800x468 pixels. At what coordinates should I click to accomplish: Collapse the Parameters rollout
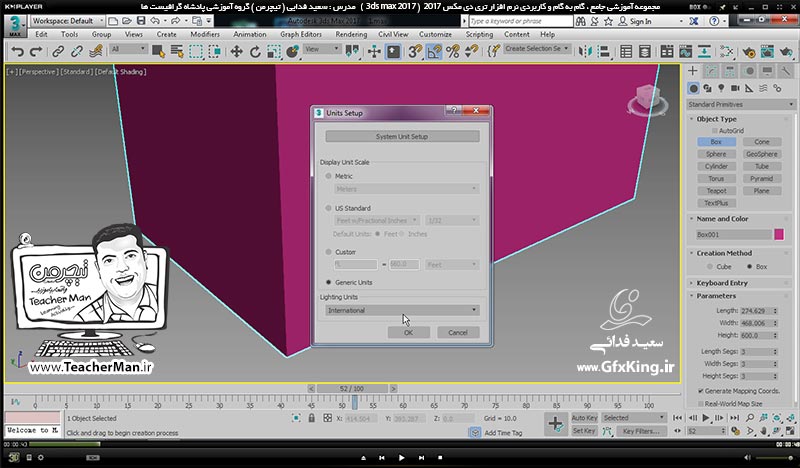pos(716,296)
